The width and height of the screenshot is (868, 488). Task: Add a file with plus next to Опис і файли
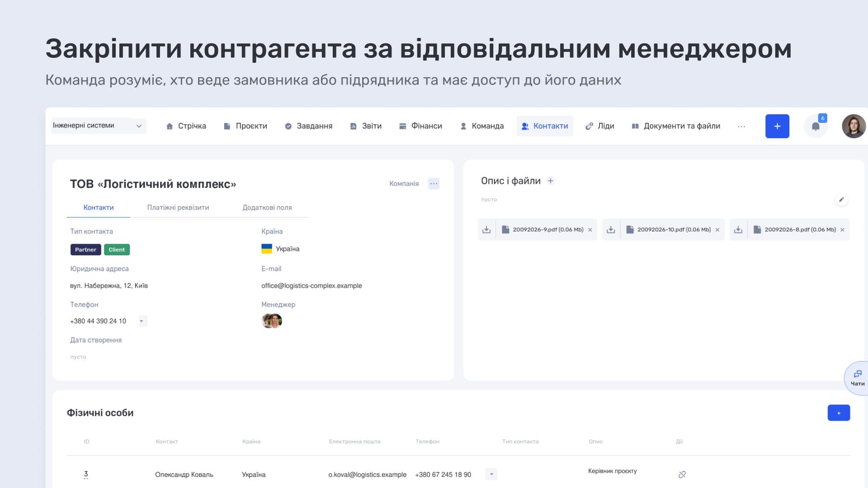coord(551,181)
